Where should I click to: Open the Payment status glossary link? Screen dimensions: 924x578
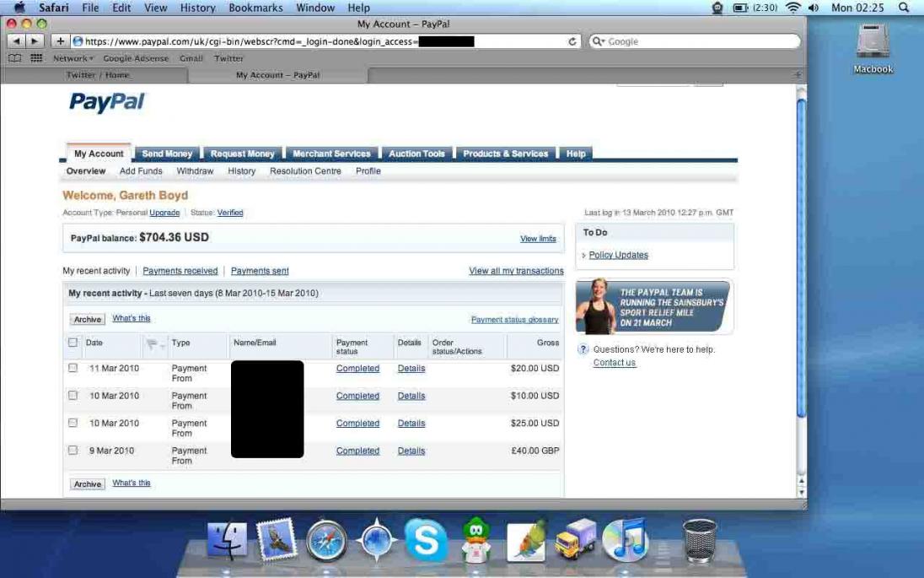514,320
